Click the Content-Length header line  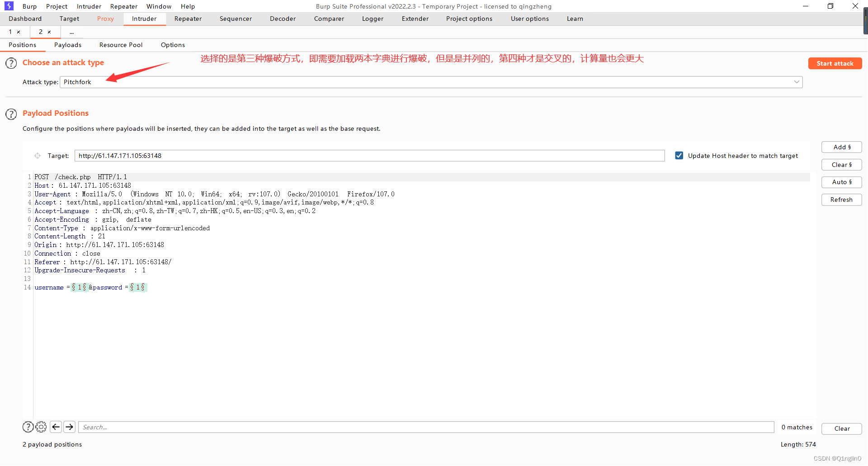[x=70, y=236]
